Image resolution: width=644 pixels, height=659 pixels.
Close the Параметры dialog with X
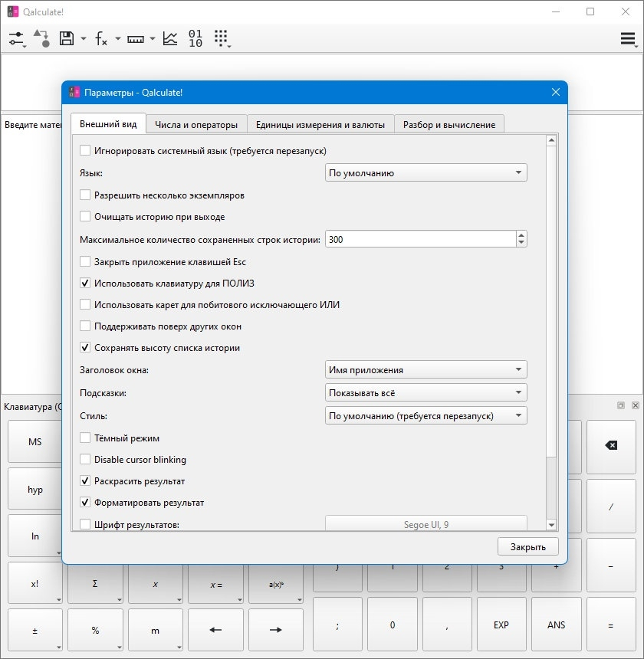tap(556, 92)
